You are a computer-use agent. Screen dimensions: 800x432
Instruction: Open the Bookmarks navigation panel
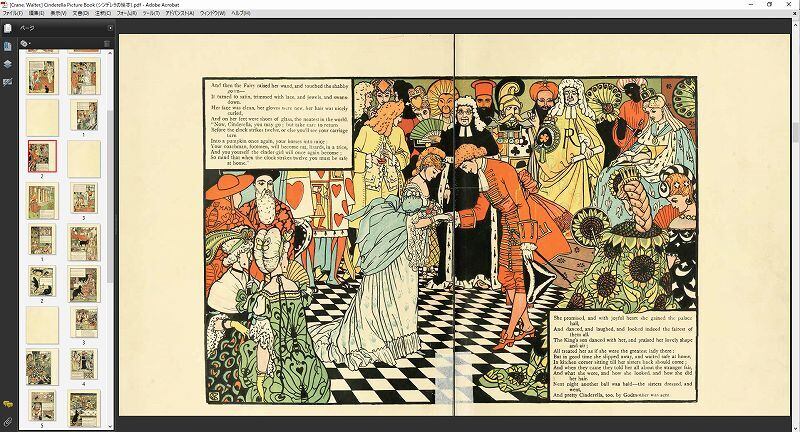pyautogui.click(x=7, y=46)
